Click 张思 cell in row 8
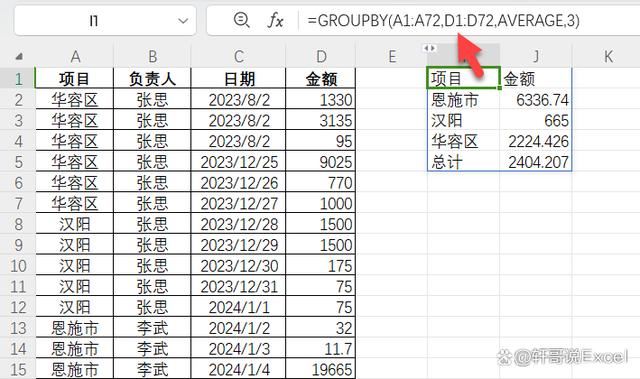The height and width of the screenshot is (379, 640). [x=152, y=224]
